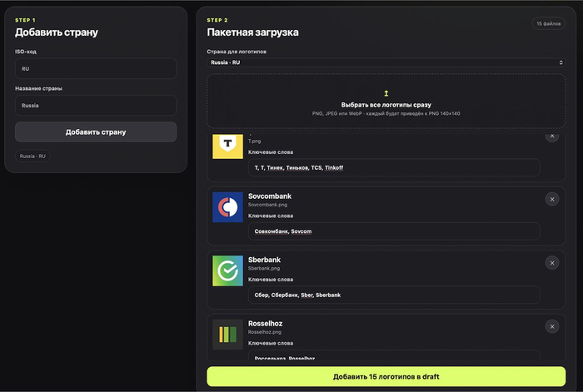This screenshot has width=583, height=392.
Task: Click the Rosselhoz card title
Action: (x=265, y=324)
